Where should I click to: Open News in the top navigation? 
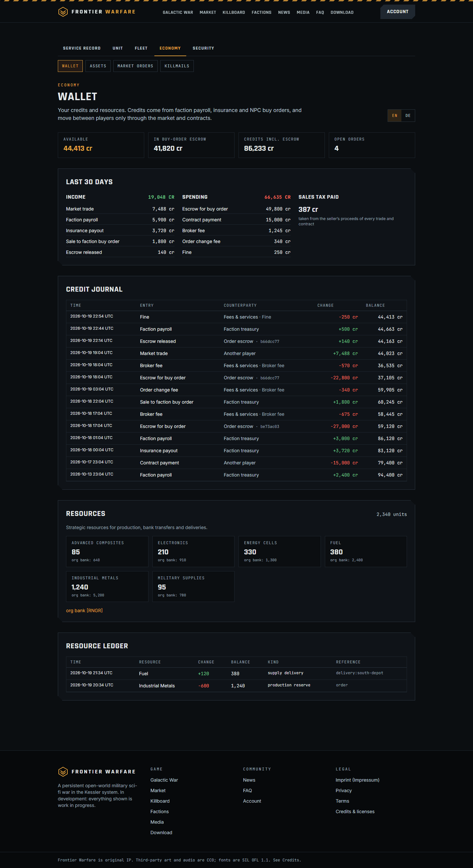point(284,12)
